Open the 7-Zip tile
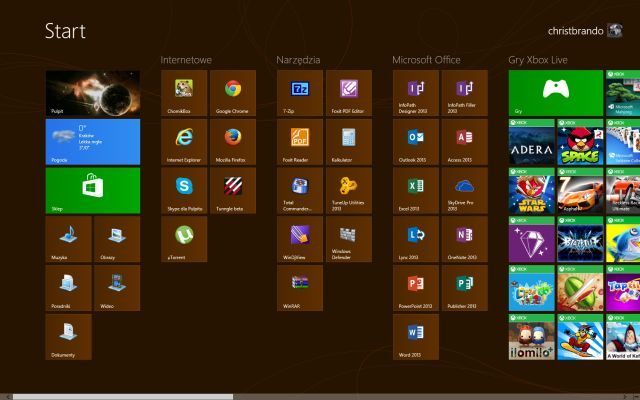The image size is (640, 400). tap(300, 93)
